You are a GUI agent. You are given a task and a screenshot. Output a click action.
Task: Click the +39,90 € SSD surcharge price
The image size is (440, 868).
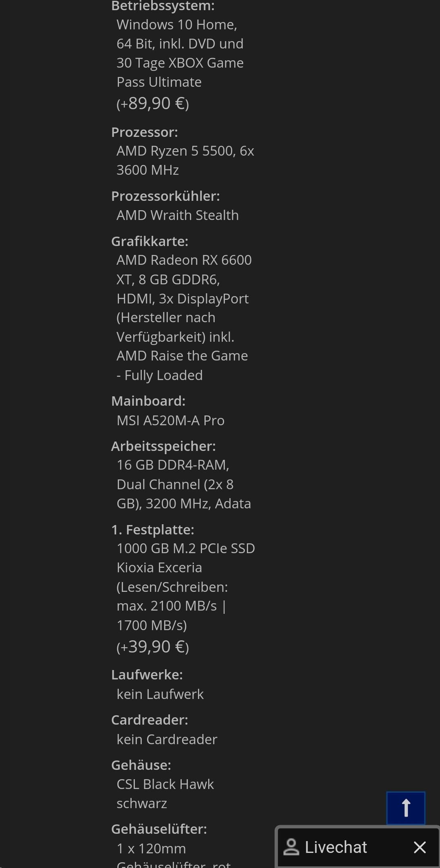tap(152, 646)
